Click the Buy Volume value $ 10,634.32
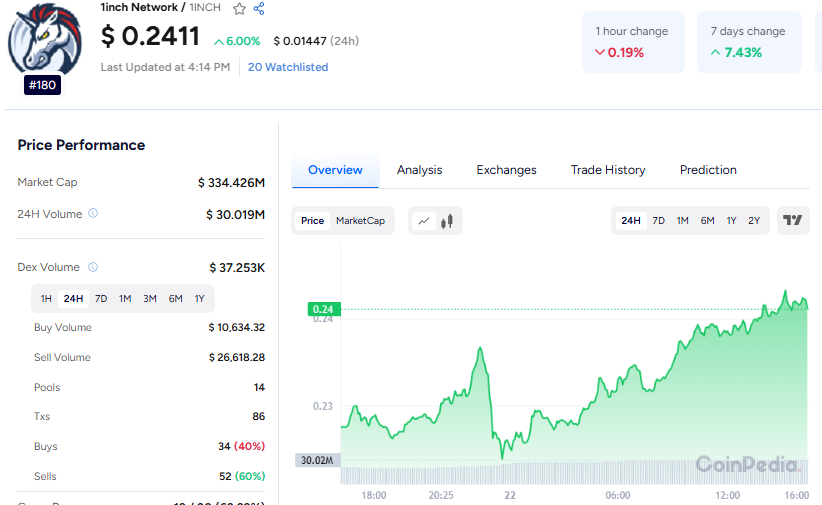The image size is (822, 505). pyautogui.click(x=236, y=327)
